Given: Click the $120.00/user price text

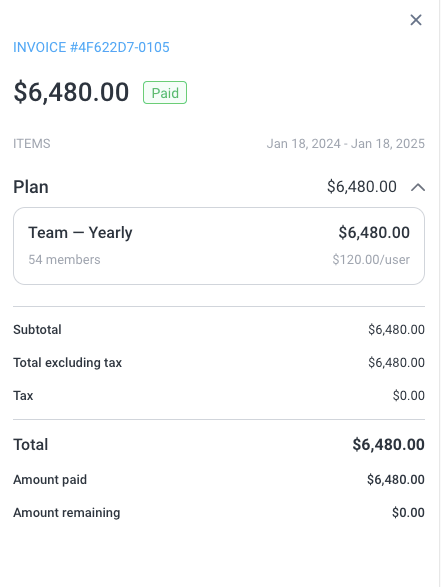Looking at the screenshot, I should click(371, 259).
